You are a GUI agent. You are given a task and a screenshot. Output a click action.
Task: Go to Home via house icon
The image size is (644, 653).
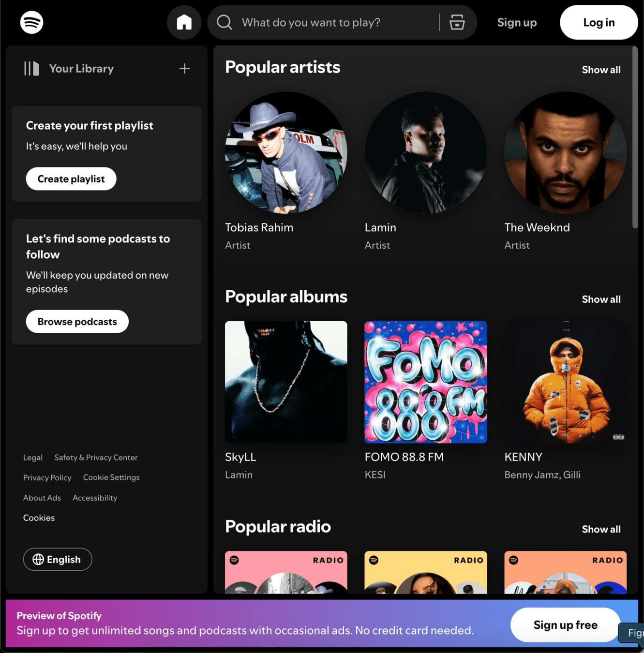(184, 22)
